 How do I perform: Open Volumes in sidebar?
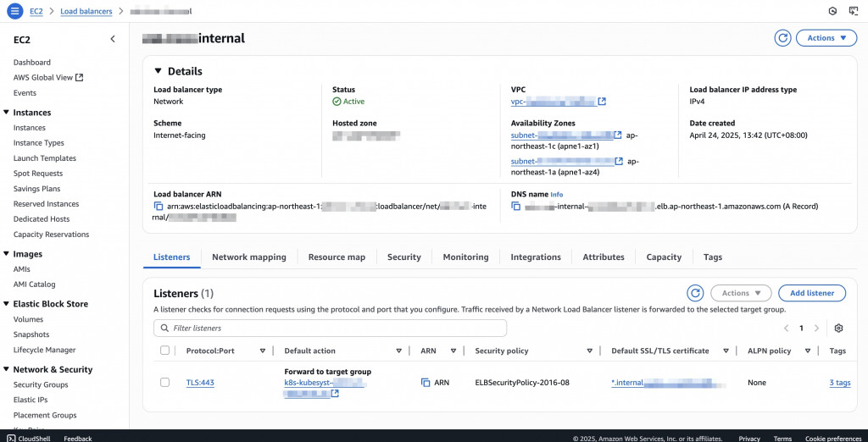click(x=28, y=319)
